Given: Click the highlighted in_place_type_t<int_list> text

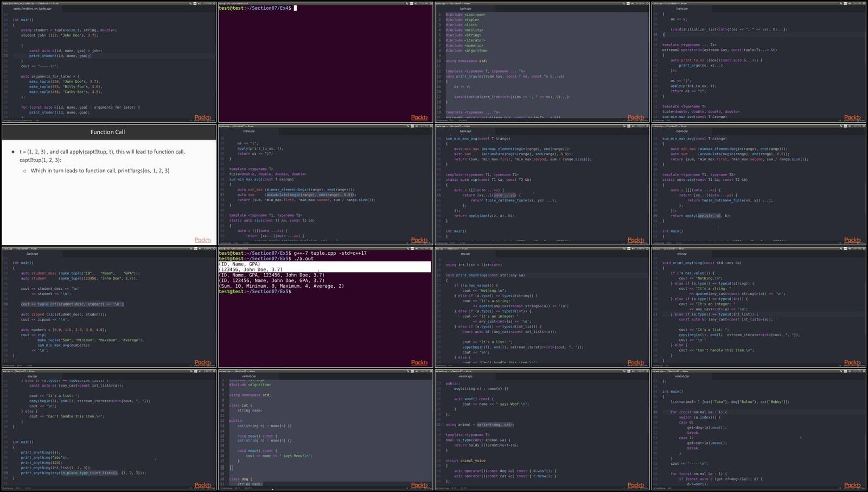Looking at the screenshot, I should pos(89,473).
